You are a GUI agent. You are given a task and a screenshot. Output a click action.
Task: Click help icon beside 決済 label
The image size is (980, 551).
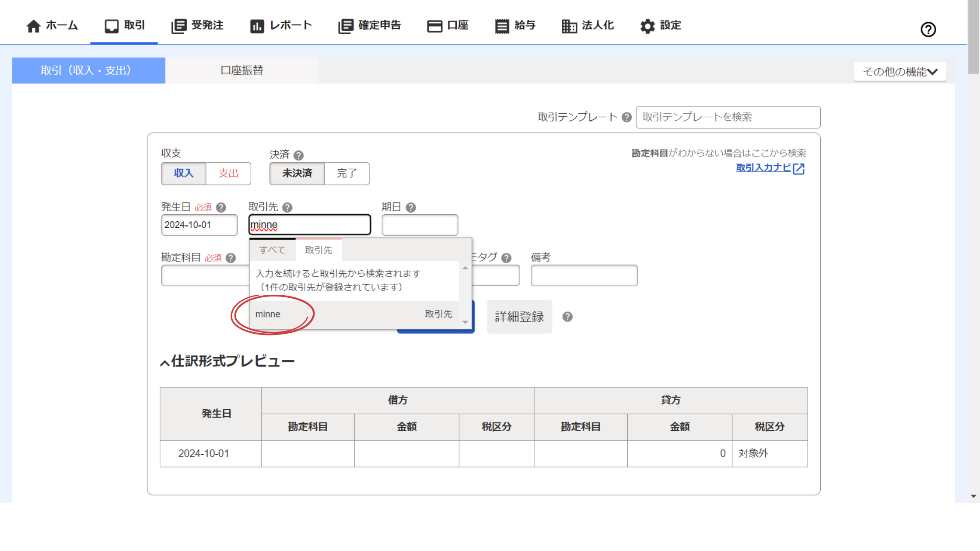pos(298,155)
